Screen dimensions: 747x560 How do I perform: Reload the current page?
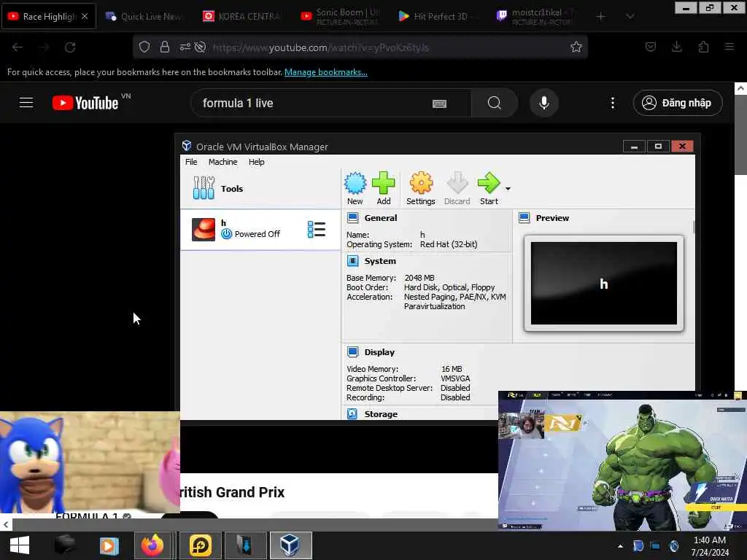pyautogui.click(x=70, y=47)
